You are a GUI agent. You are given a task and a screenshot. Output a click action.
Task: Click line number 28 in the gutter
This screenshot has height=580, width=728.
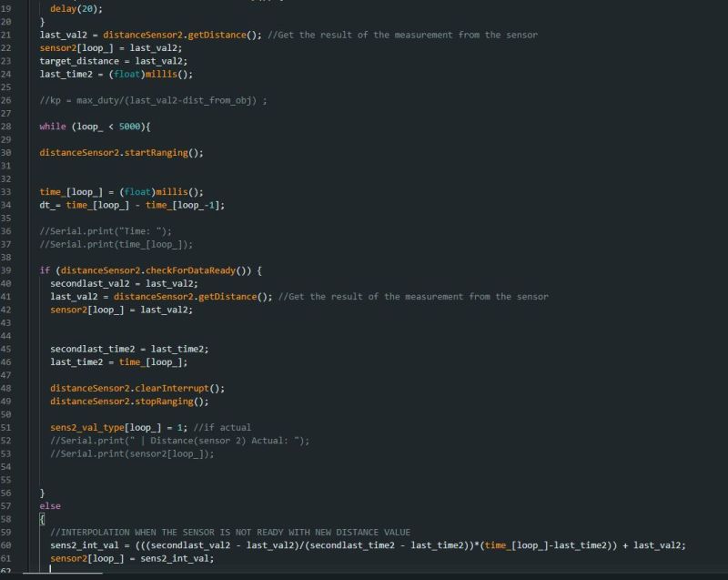click(5, 127)
